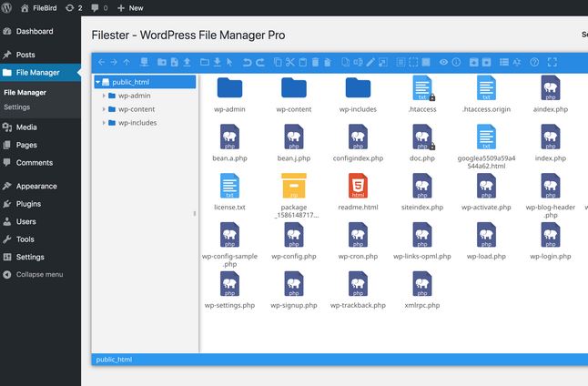Click the duplicate toolbar icon

(x=345, y=62)
